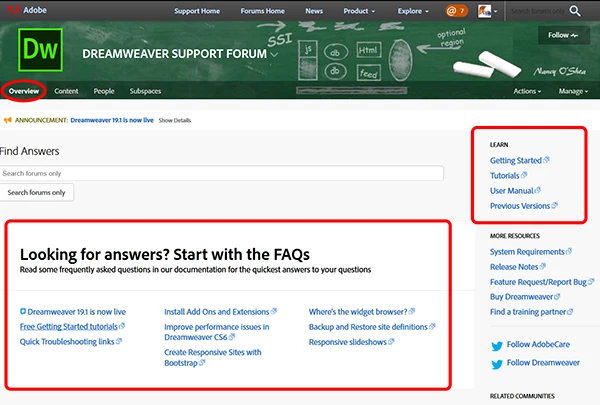Open the Previous Versions link
This screenshot has width=600, height=405.
pos(520,206)
